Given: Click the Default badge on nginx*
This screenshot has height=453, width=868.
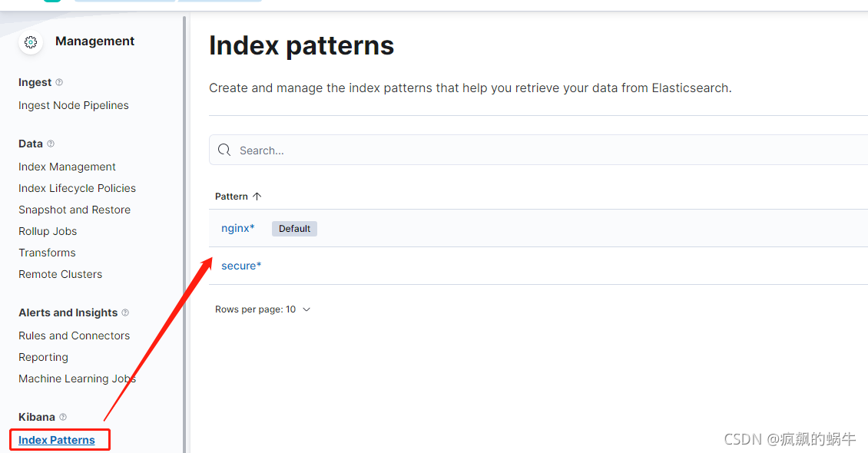Looking at the screenshot, I should pos(294,228).
